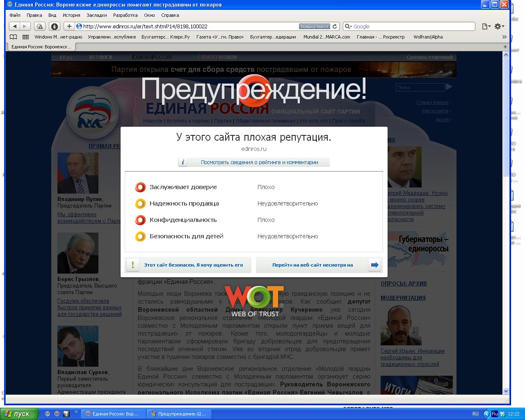Open the История menu
This screenshot has height=420, width=525.
click(x=71, y=15)
